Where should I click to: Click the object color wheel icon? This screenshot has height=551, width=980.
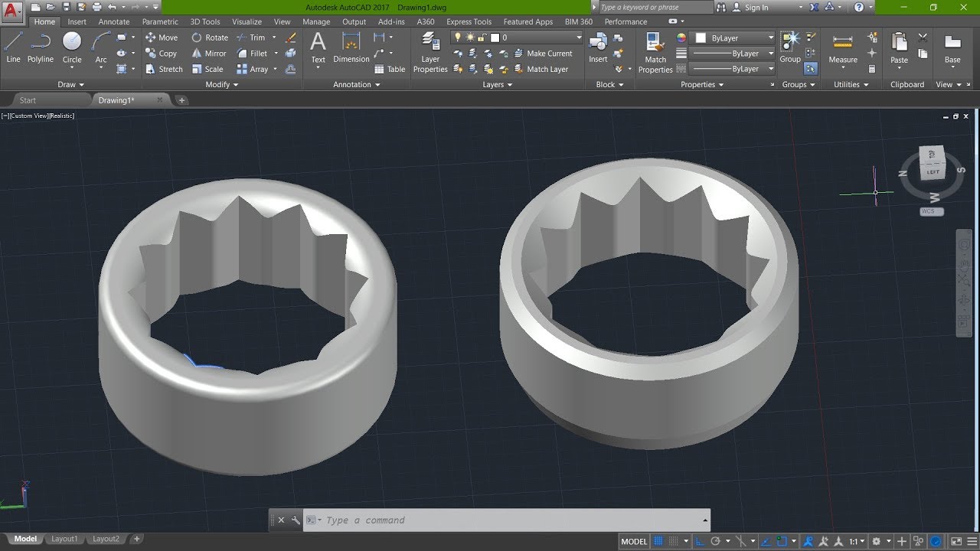[681, 37]
